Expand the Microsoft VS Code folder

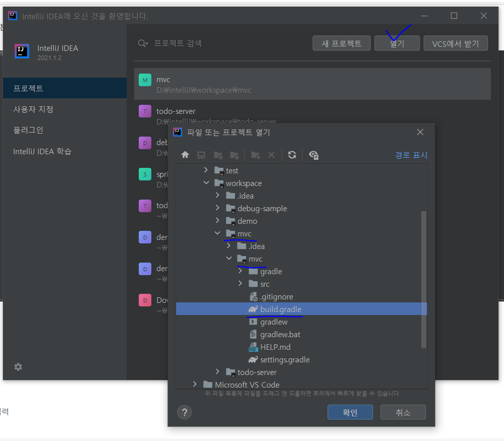point(195,384)
